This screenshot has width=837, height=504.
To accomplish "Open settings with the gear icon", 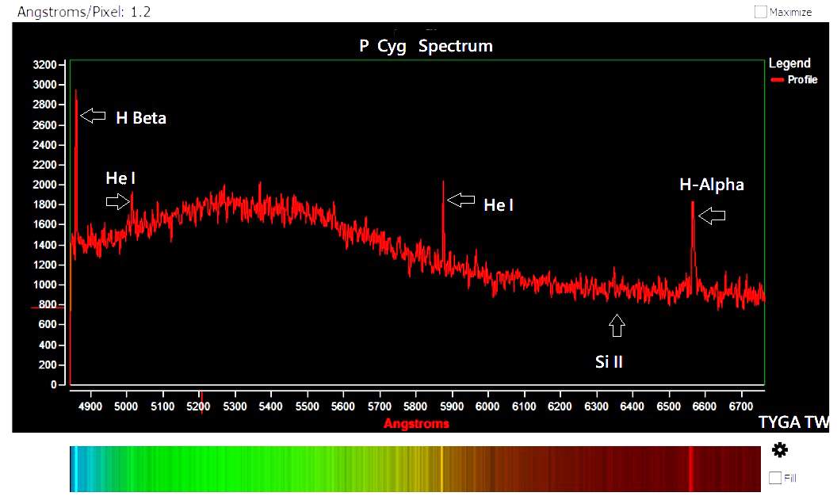I will click(780, 450).
